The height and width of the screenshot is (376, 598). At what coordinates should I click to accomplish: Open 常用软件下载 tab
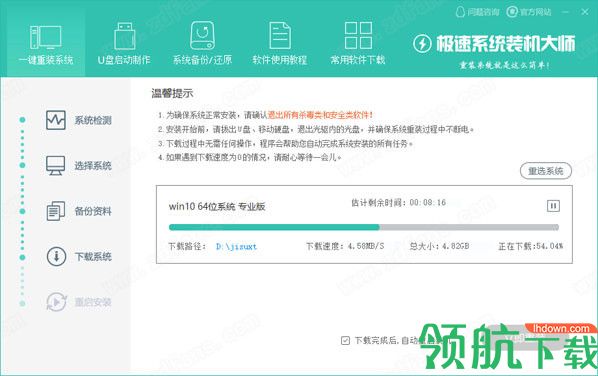click(x=358, y=43)
